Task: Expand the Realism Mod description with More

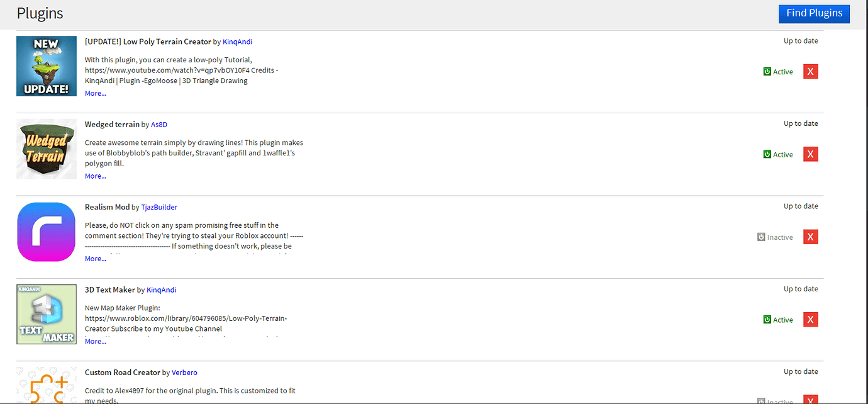Action: pos(94,258)
